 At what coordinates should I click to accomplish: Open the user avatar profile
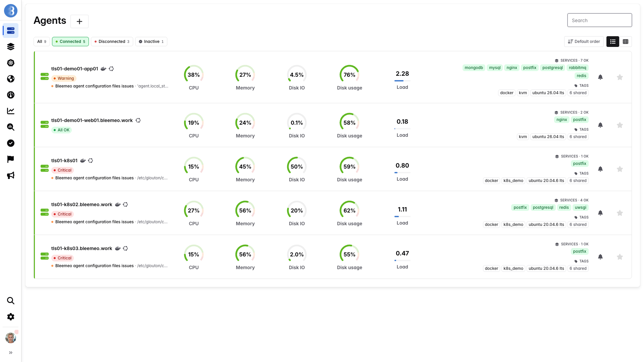pos(11,338)
